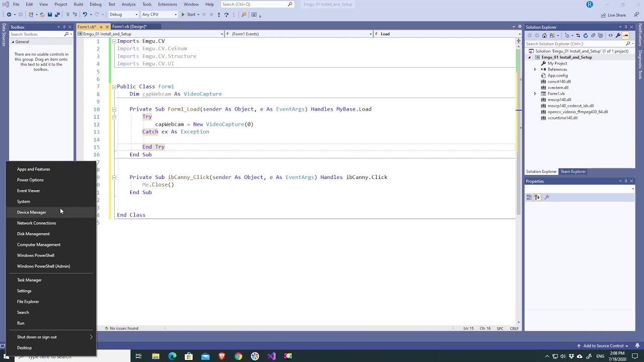The height and width of the screenshot is (362, 644).
Task: Collapse the General group in Toolbox
Action: [x=13, y=42]
